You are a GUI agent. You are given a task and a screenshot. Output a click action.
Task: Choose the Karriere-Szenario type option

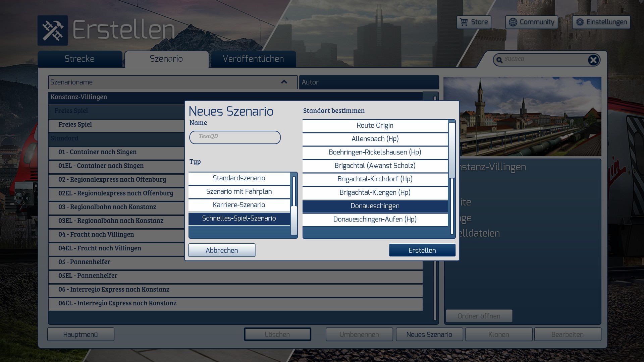(239, 205)
